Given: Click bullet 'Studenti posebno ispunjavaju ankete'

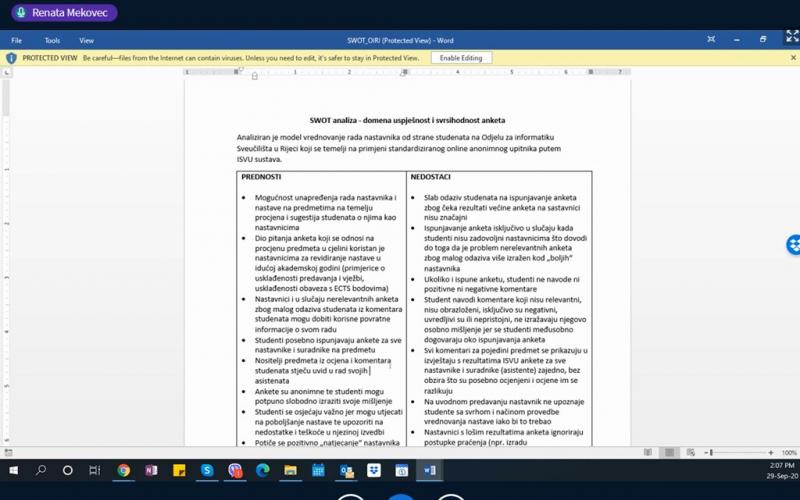Looking at the screenshot, I should pyautogui.click(x=328, y=344).
